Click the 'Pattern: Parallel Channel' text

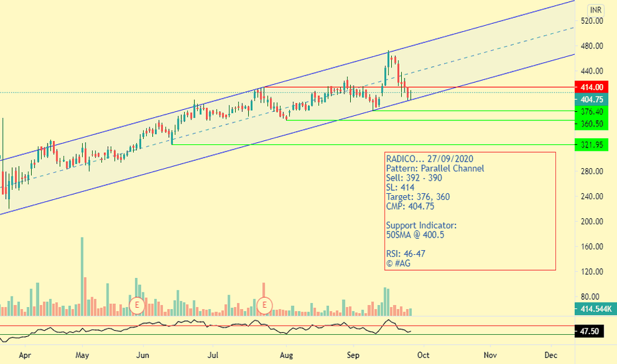(x=435, y=168)
